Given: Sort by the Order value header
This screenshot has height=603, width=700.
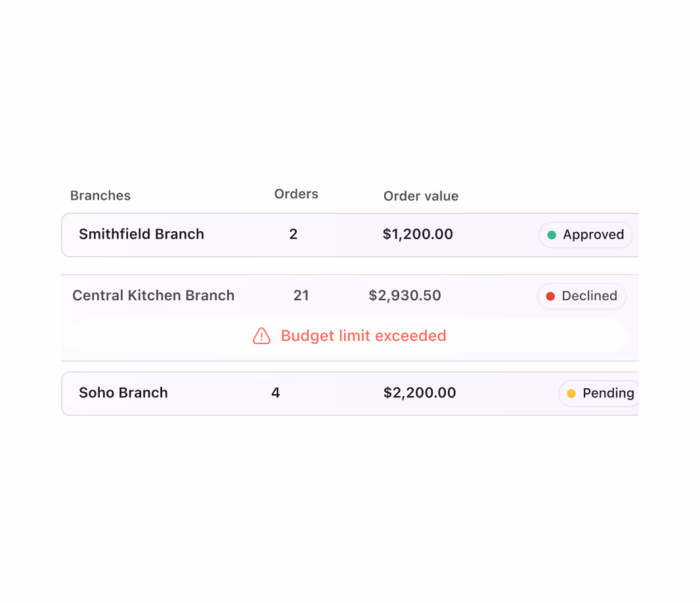Looking at the screenshot, I should (421, 196).
